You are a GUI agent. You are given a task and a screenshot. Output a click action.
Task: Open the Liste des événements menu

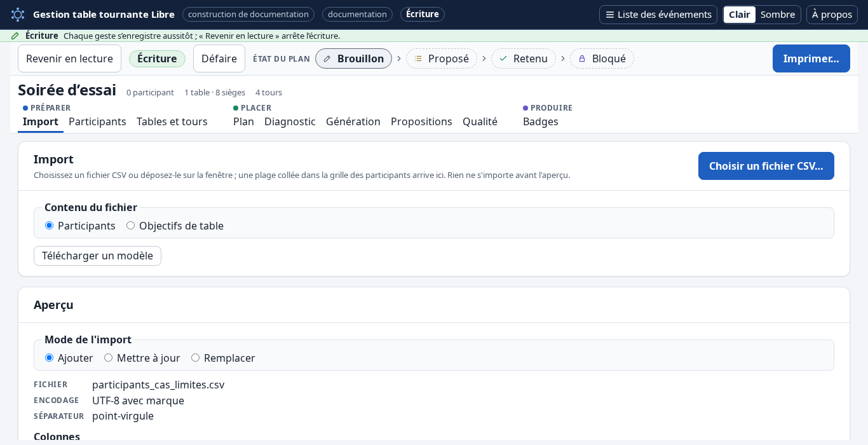[x=658, y=15]
